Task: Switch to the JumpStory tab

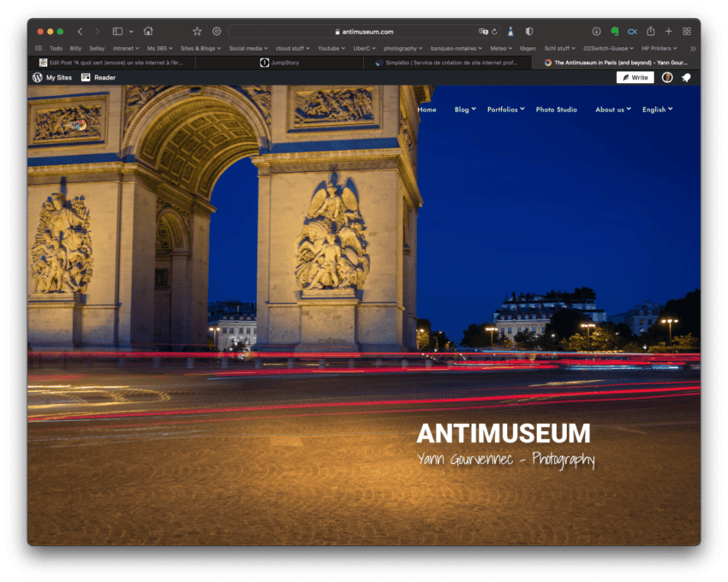Action: click(279, 62)
